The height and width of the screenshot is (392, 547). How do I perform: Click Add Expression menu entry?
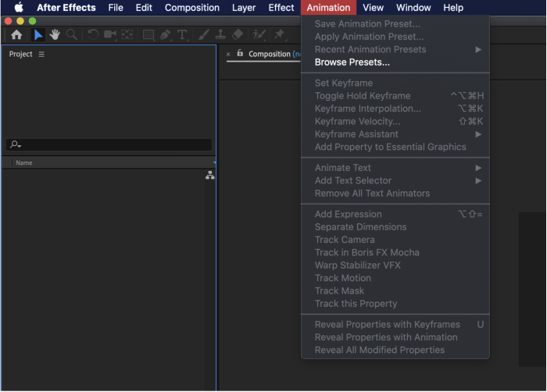pos(395,214)
